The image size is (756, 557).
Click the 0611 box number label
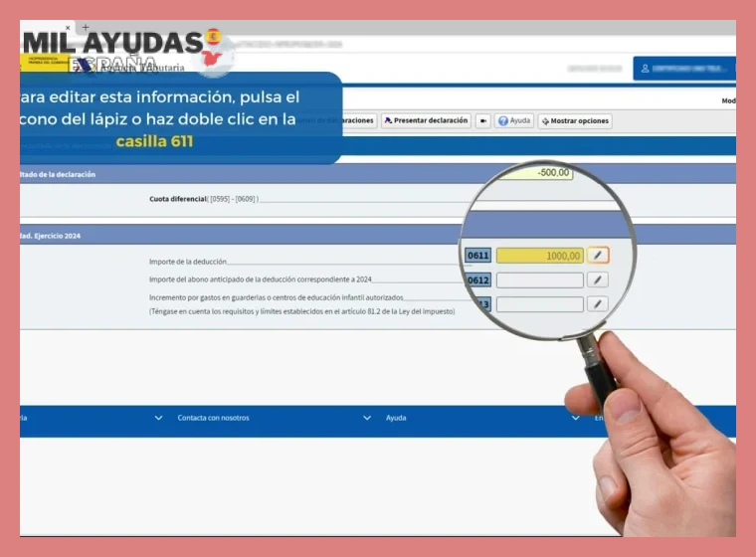tap(477, 256)
